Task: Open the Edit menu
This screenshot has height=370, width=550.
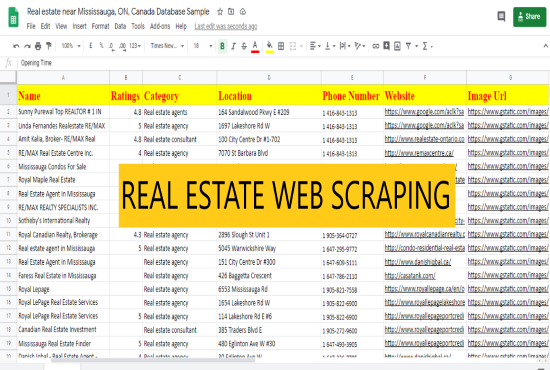Action: pyautogui.click(x=45, y=26)
